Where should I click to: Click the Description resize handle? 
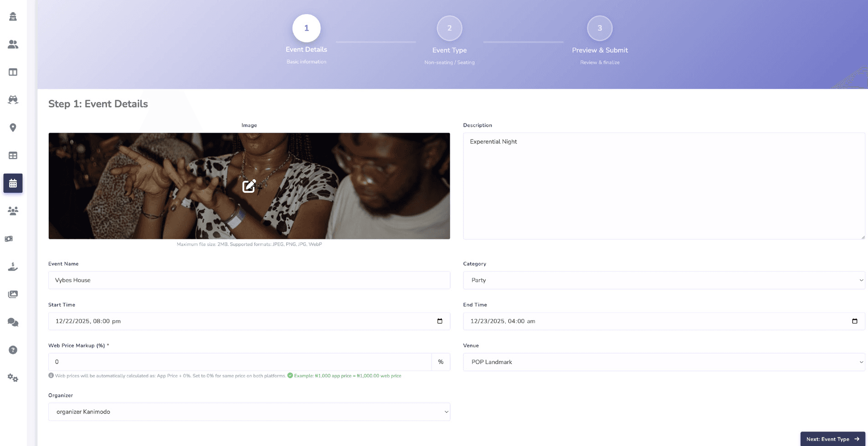(x=862, y=236)
